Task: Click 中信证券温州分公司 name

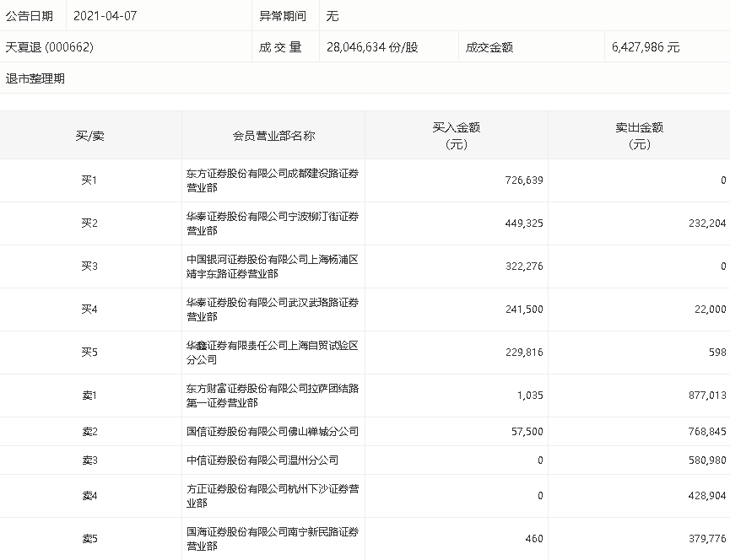Action: pos(262,460)
